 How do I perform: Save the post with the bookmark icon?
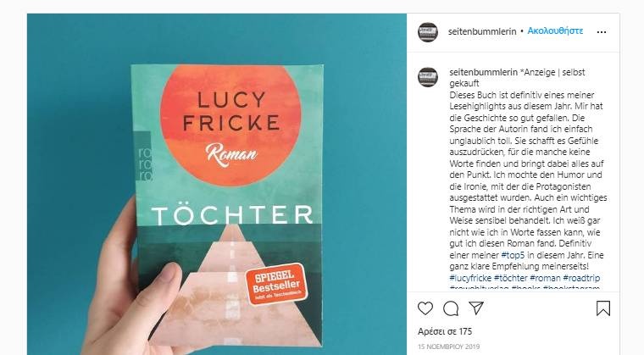coord(603,308)
